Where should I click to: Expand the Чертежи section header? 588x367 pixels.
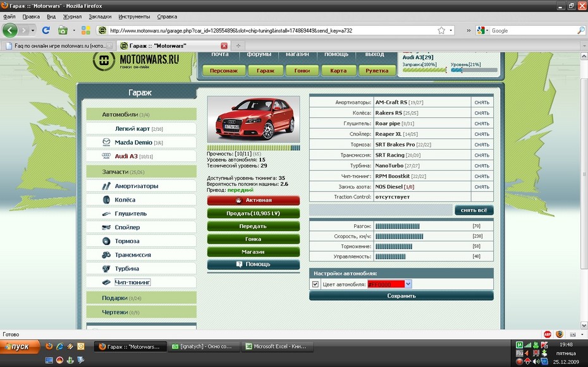pos(142,312)
